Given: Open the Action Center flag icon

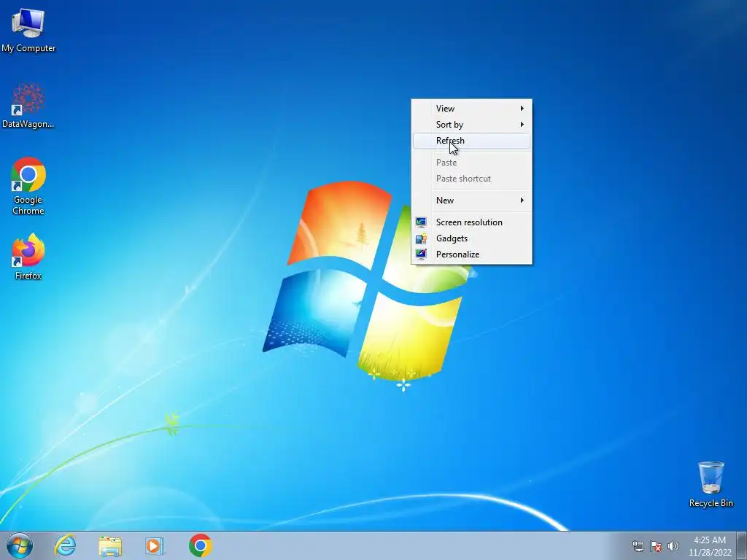Looking at the screenshot, I should tap(656, 546).
